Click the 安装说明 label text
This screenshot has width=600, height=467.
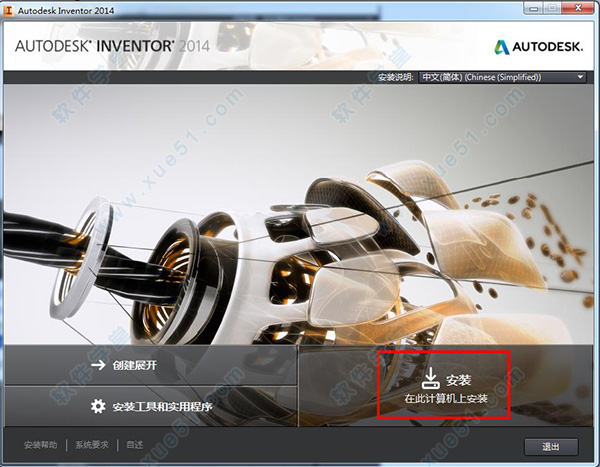[x=396, y=77]
